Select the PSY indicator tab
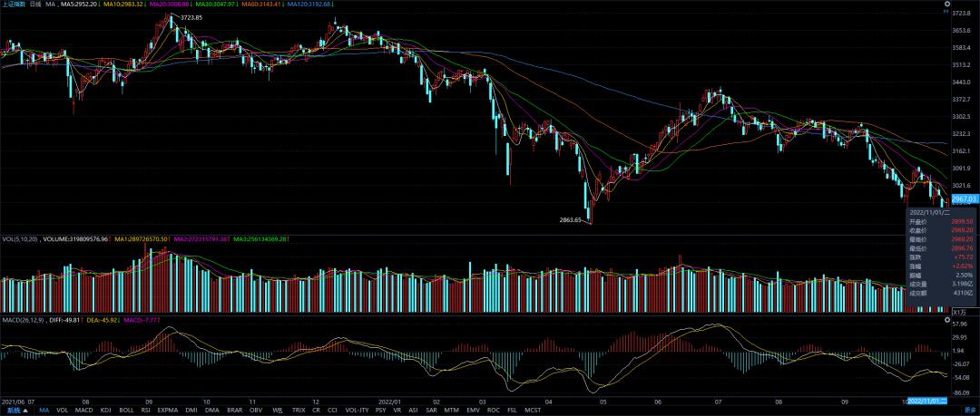 click(x=380, y=411)
